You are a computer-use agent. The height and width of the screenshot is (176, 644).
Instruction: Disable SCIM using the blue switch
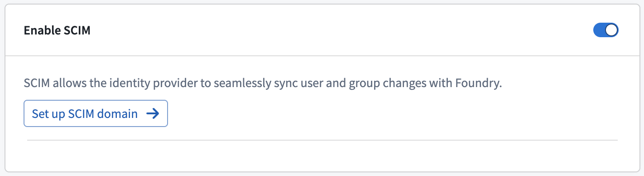[x=606, y=30]
